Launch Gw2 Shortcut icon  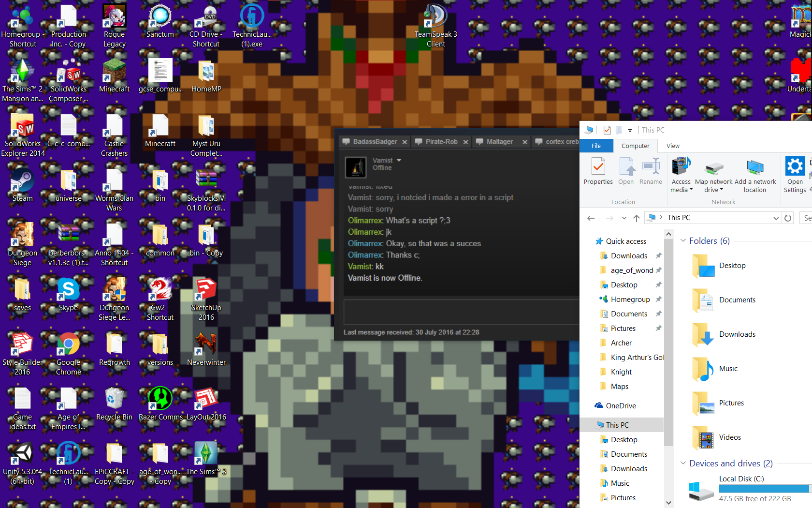pos(160,299)
